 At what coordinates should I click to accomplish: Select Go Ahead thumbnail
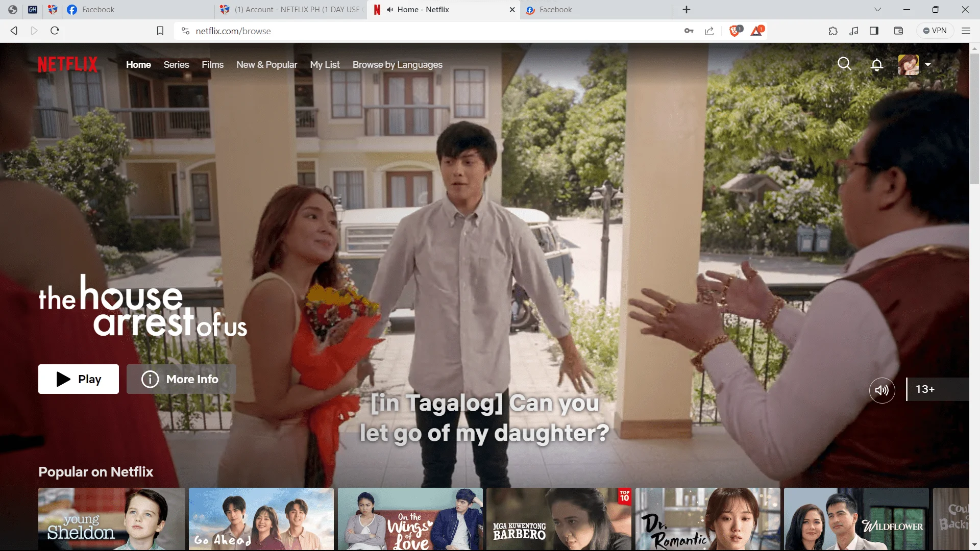(261, 519)
